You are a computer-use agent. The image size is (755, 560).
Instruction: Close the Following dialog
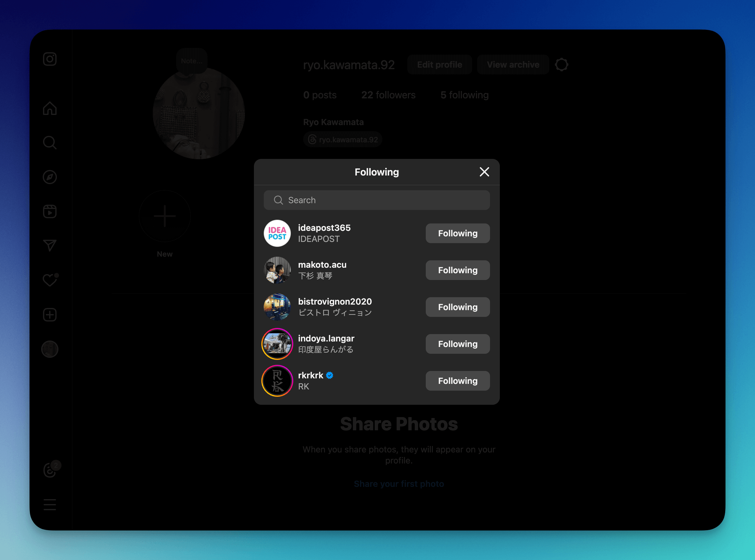[484, 172]
